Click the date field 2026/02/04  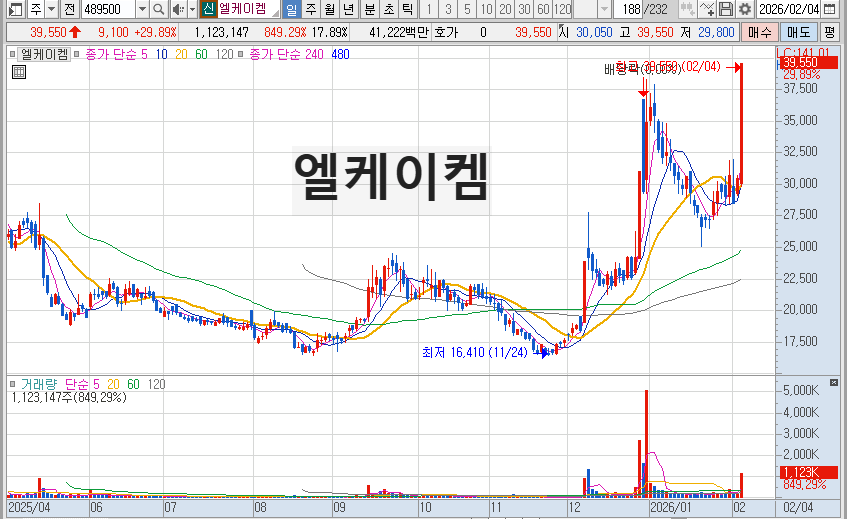click(x=789, y=9)
